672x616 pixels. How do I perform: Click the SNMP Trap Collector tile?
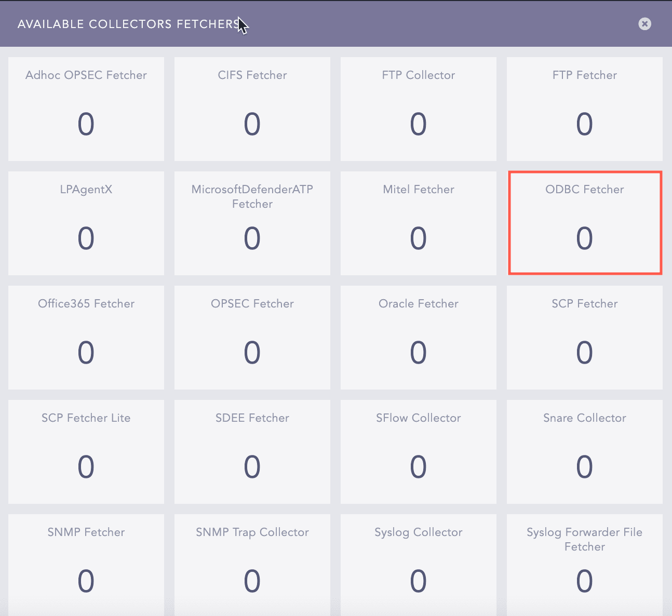(252, 565)
